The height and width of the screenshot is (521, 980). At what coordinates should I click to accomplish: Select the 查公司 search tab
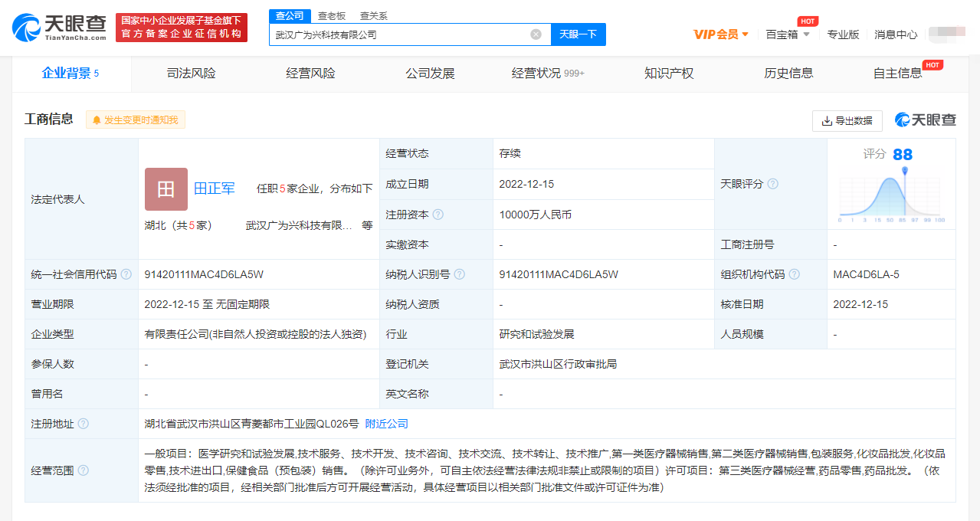click(290, 15)
